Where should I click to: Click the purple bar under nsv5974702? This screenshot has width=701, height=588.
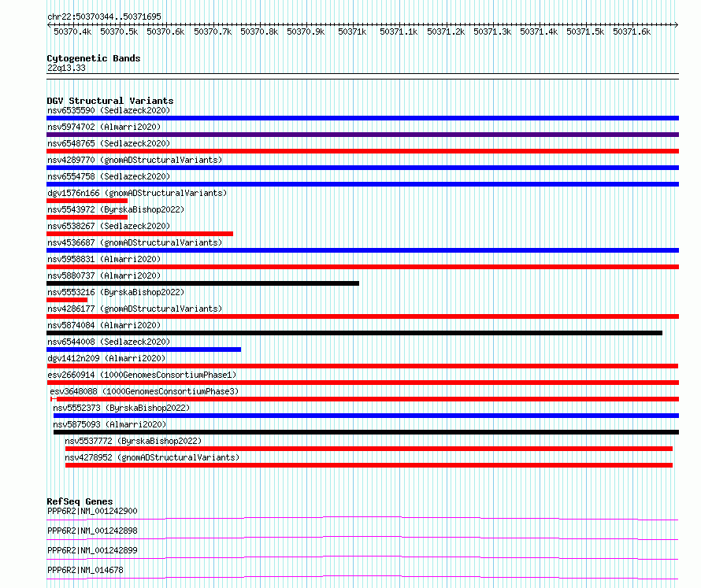[362, 135]
